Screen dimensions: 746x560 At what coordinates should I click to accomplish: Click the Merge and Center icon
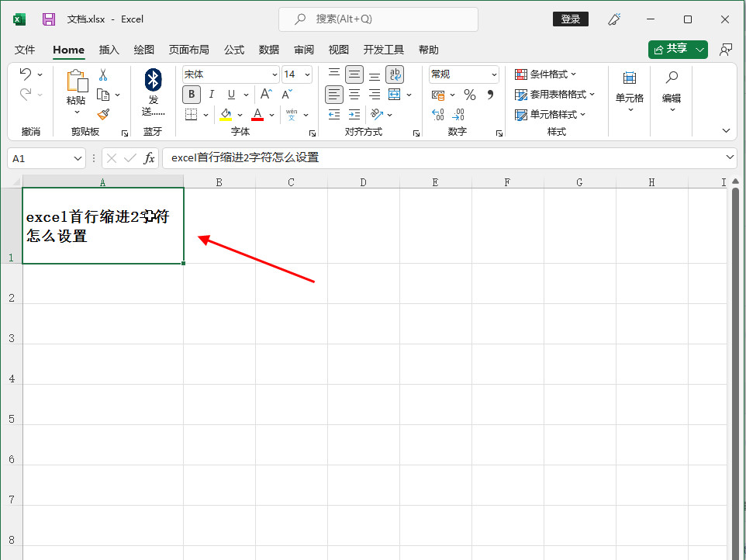395,94
